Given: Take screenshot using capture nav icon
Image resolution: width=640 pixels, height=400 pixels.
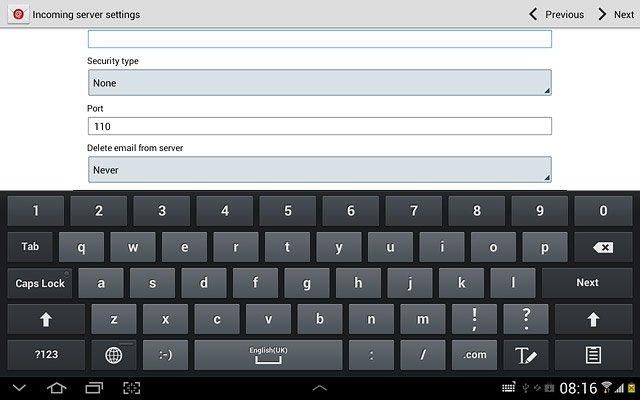Looking at the screenshot, I should click(131, 388).
